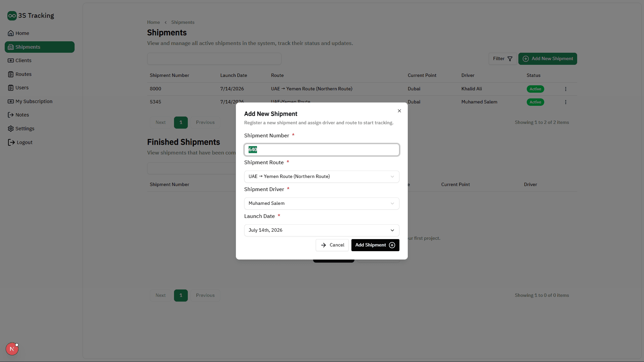The height and width of the screenshot is (362, 644).
Task: Click the shipments search field
Action: (x=214, y=59)
